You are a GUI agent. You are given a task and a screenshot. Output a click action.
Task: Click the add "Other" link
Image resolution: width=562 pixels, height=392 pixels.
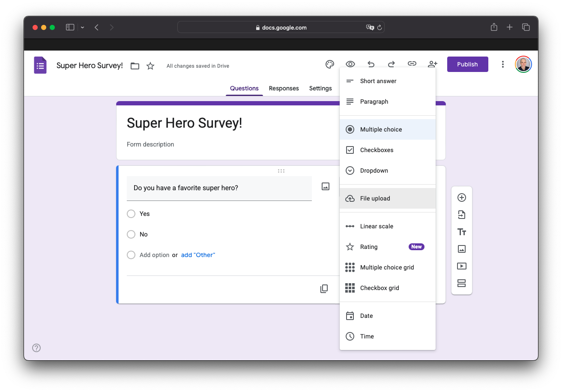coord(198,255)
